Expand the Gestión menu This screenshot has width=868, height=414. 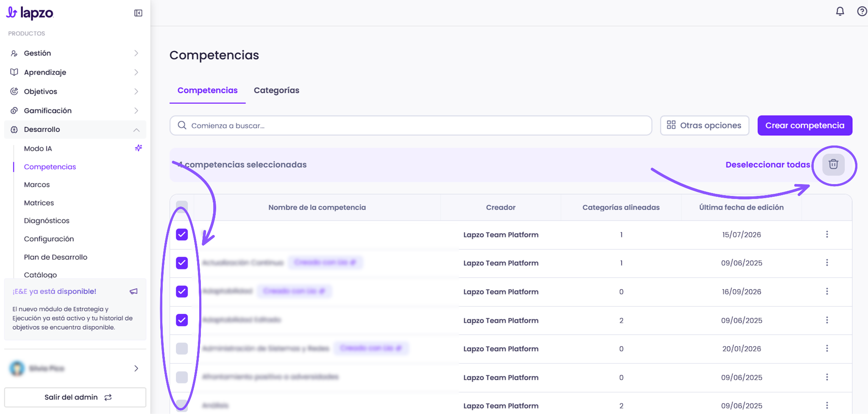[x=75, y=53]
